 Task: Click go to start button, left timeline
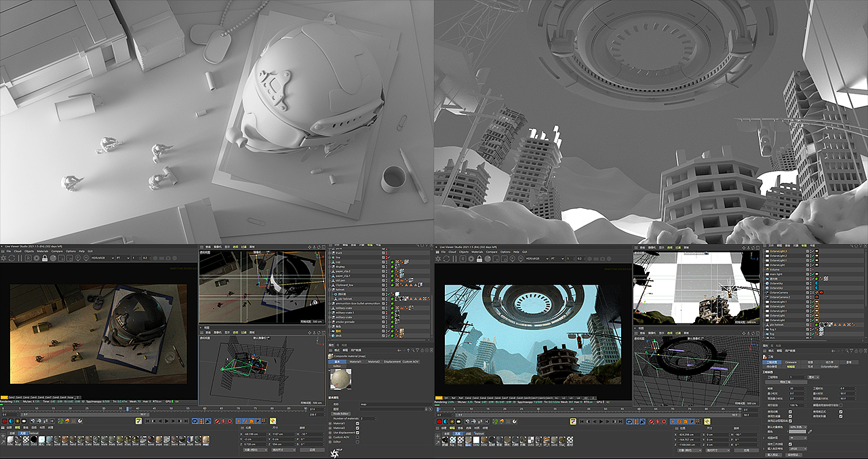[x=146, y=421]
